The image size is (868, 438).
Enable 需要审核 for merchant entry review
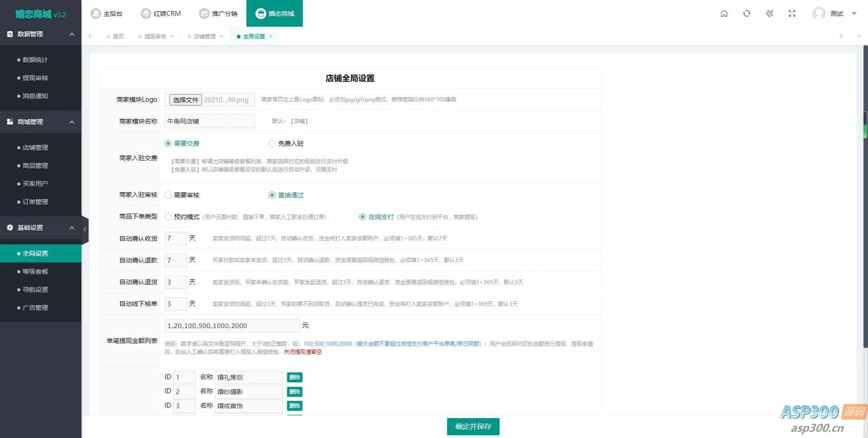[168, 195]
